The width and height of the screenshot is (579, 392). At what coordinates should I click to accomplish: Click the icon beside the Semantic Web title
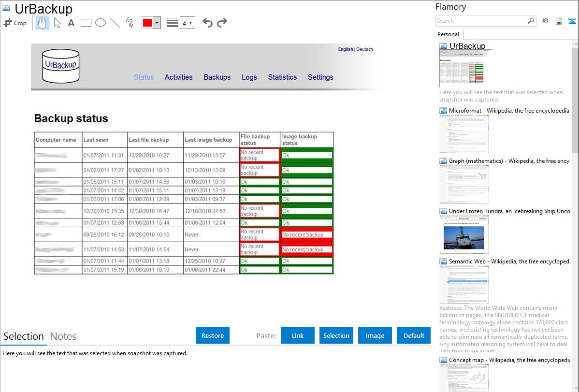[443, 261]
